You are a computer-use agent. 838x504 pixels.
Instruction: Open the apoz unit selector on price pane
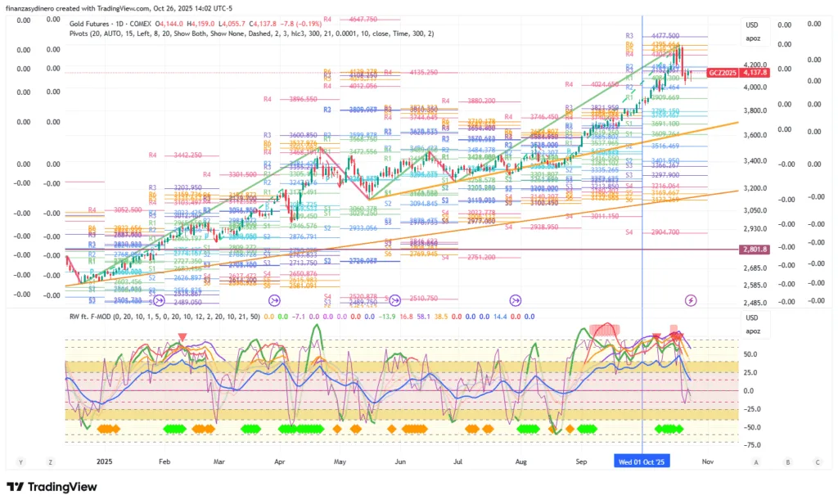coord(753,38)
